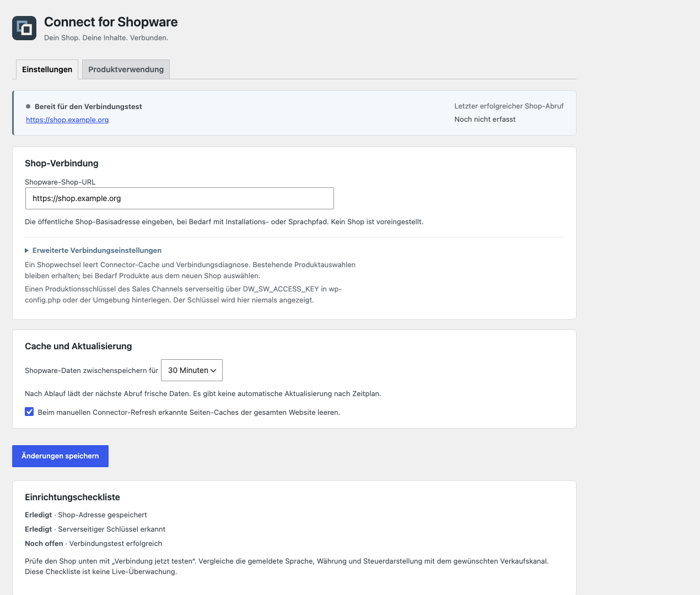Click the Shopware-Shop-URL field label
Image resolution: width=700 pixels, height=595 pixels.
[x=60, y=182]
